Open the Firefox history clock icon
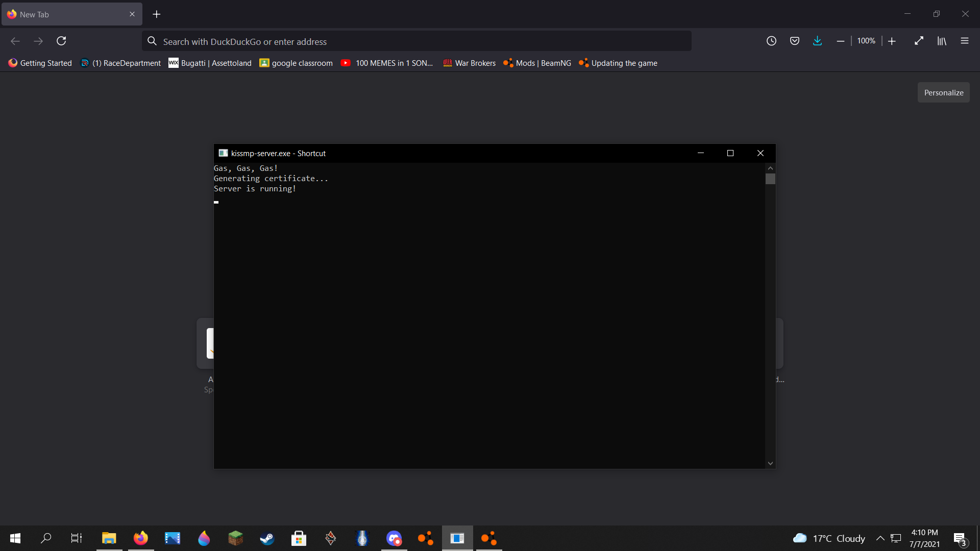 [x=771, y=41]
